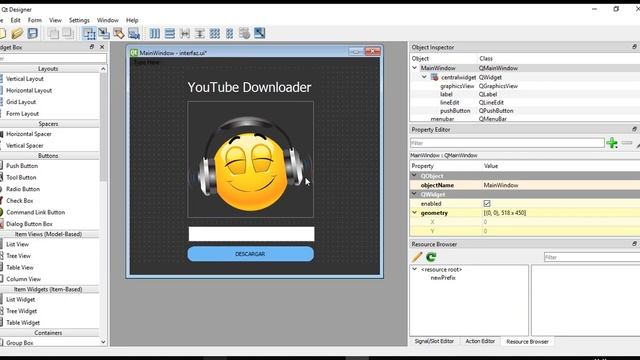Save the form with the floppy icon
Viewport: 640px width, 360px height.
pyautogui.click(x=33, y=33)
